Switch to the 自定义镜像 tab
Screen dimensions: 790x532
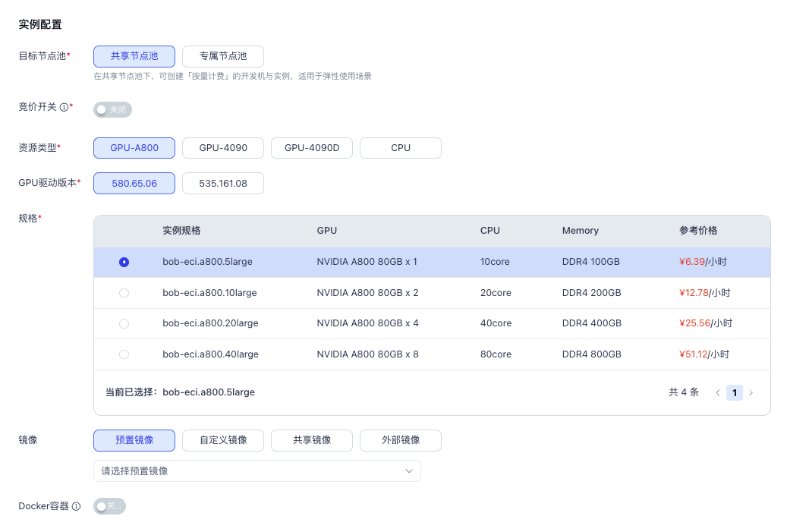(223, 440)
